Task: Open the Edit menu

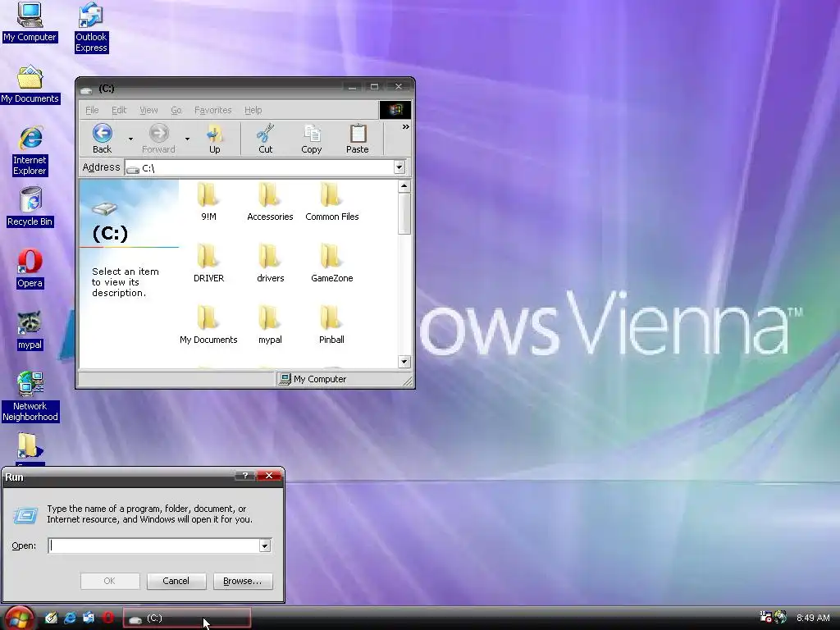Action: pyautogui.click(x=119, y=110)
